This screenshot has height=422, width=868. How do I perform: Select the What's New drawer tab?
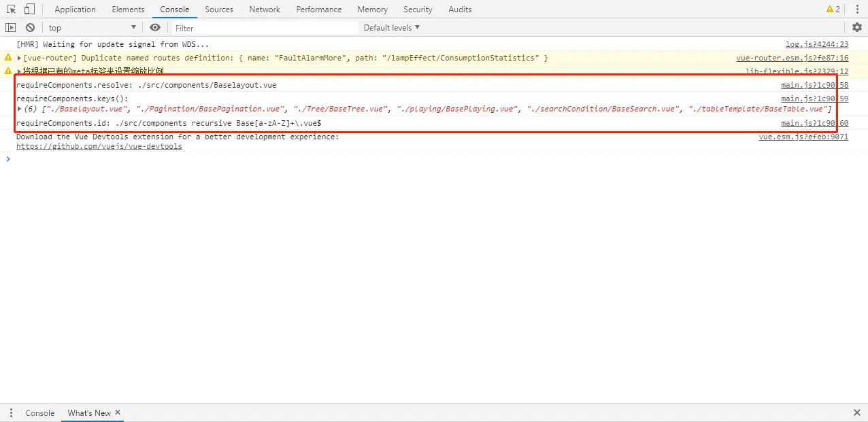pyautogui.click(x=89, y=413)
